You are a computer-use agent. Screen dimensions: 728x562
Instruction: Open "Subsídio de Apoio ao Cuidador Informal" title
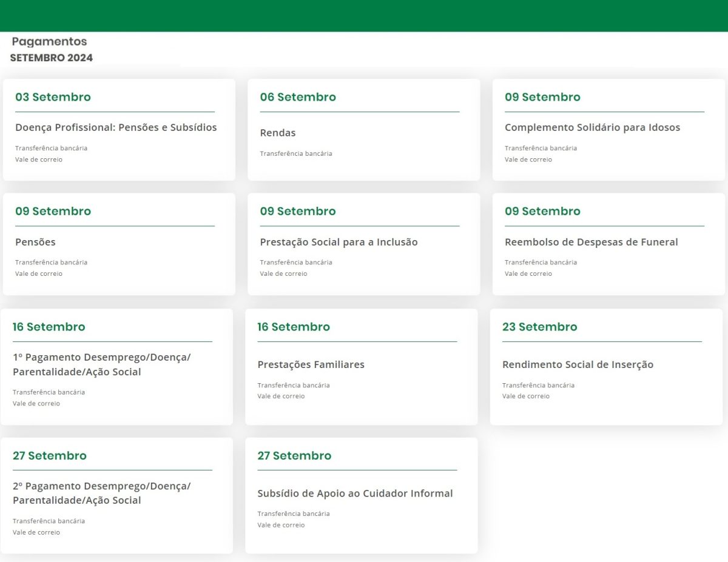click(x=355, y=493)
